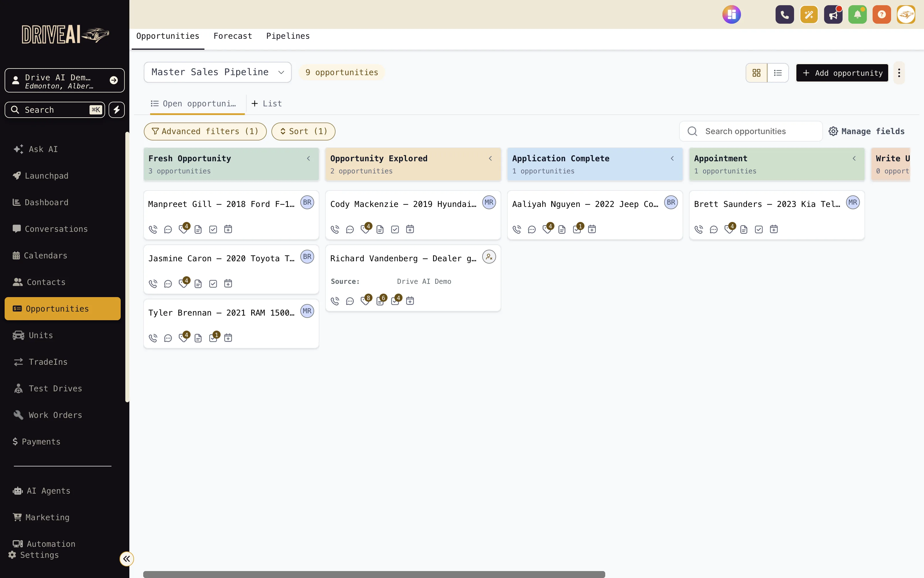Collapse the Application Complete column
Viewport: 924px width, 578px height.
coord(672,158)
